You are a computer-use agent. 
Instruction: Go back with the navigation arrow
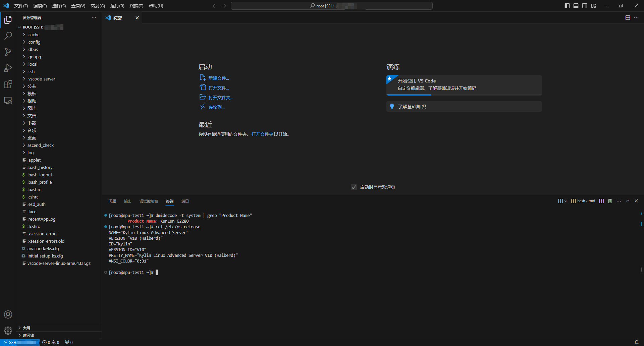pos(215,6)
